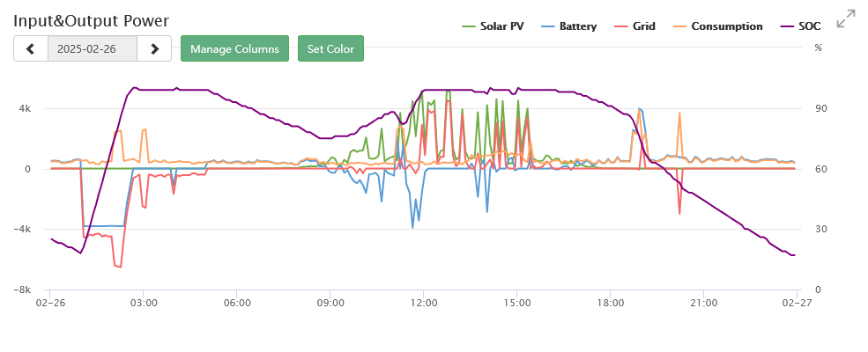Select the 18:00 mark on time axis
The image size is (868, 352).
point(611,303)
